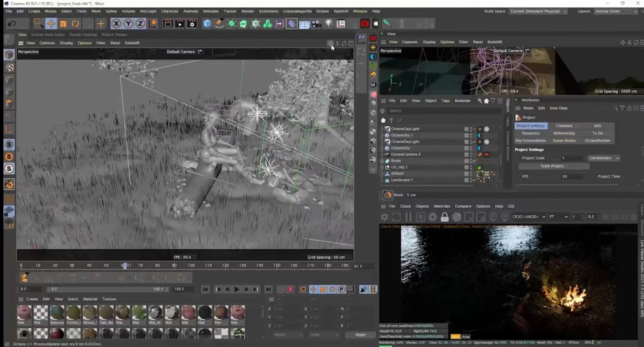Toggle layer checkbox for Landscape.1 object
The width and height of the screenshot is (644, 347).
pos(466,180)
